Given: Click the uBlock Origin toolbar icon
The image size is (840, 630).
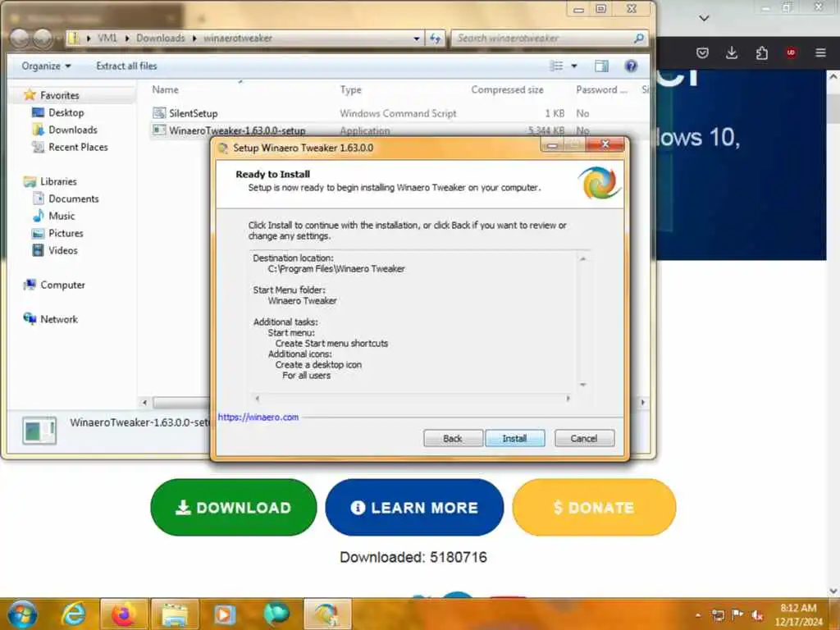Looking at the screenshot, I should coord(791,52).
